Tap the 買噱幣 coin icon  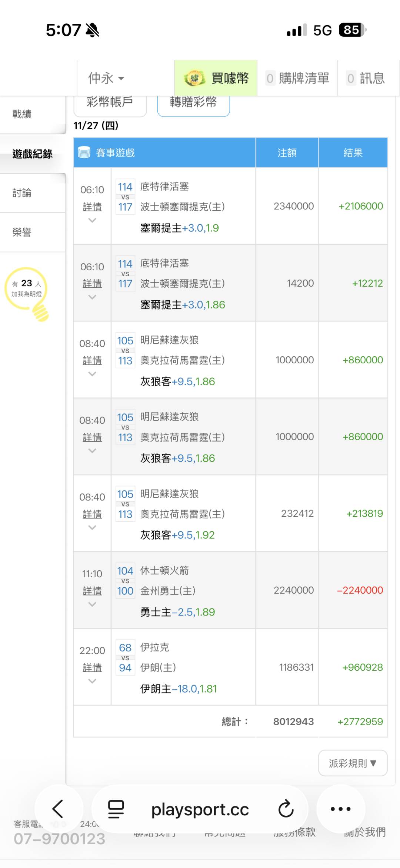click(194, 78)
